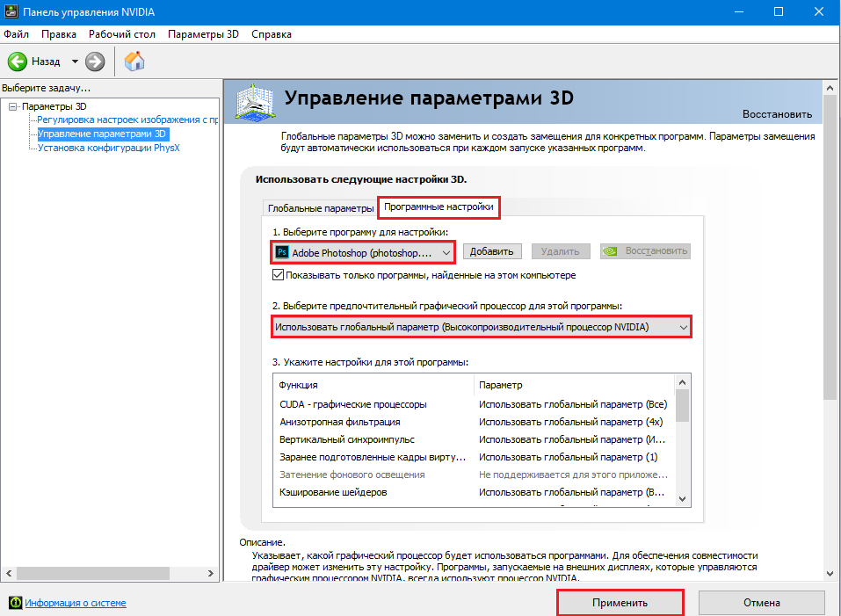Image resolution: width=841 pixels, height=616 pixels.
Task: Click the Удалить button
Action: pyautogui.click(x=561, y=251)
